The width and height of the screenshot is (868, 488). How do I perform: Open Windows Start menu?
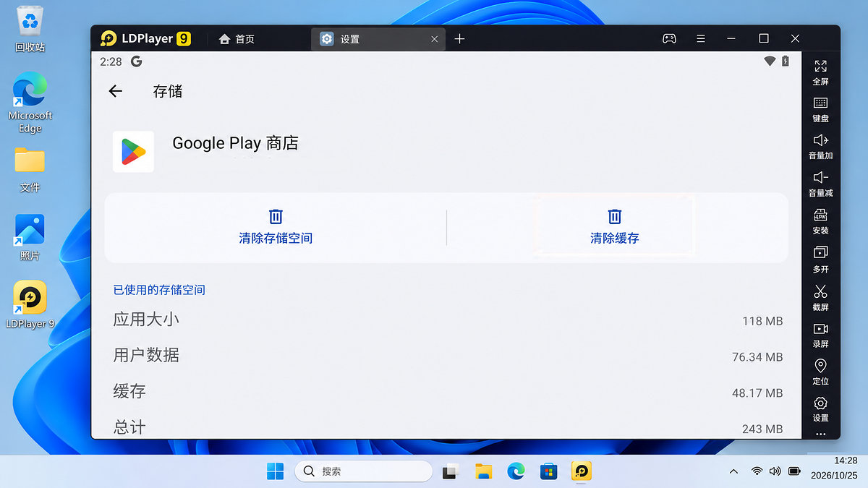click(x=275, y=471)
